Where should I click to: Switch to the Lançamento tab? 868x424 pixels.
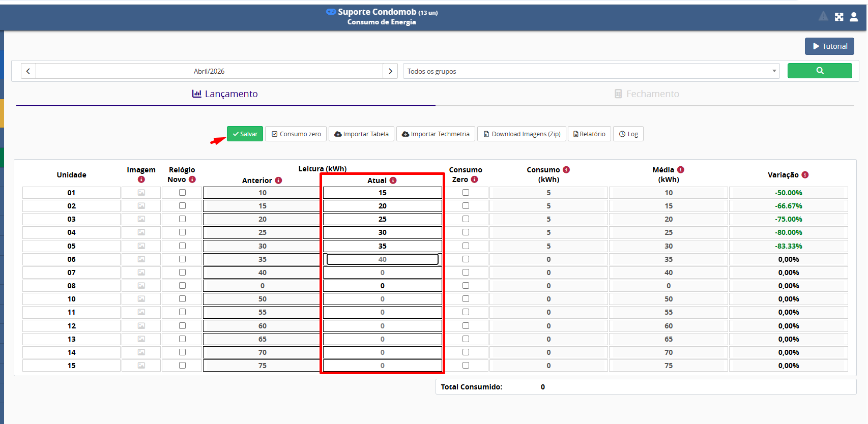225,94
